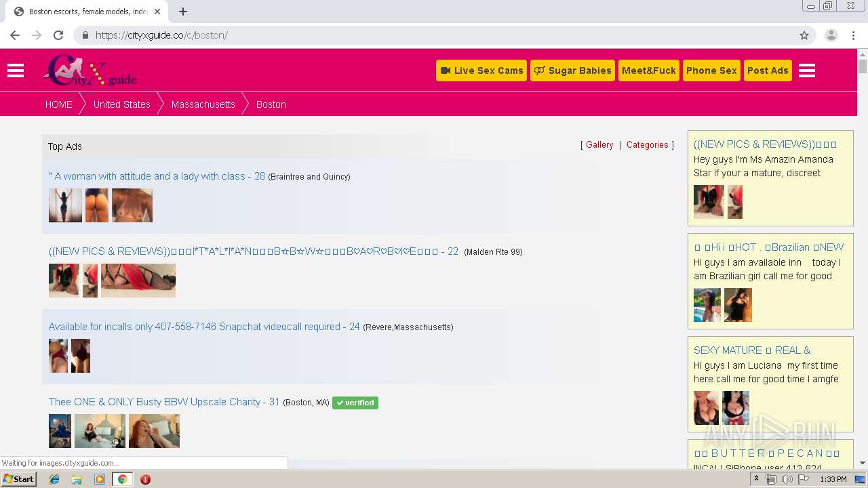Bookmark this page with the star icon

(804, 35)
